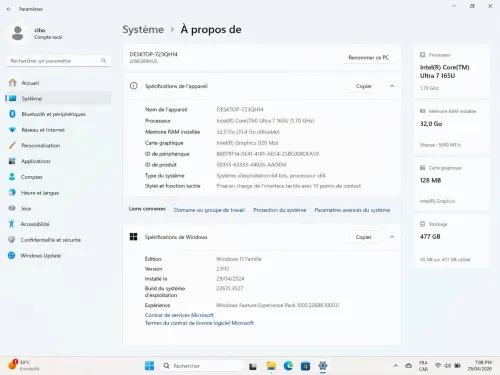Select Système in the sidebar
Screen dimensions: 500x375
(x=58, y=98)
